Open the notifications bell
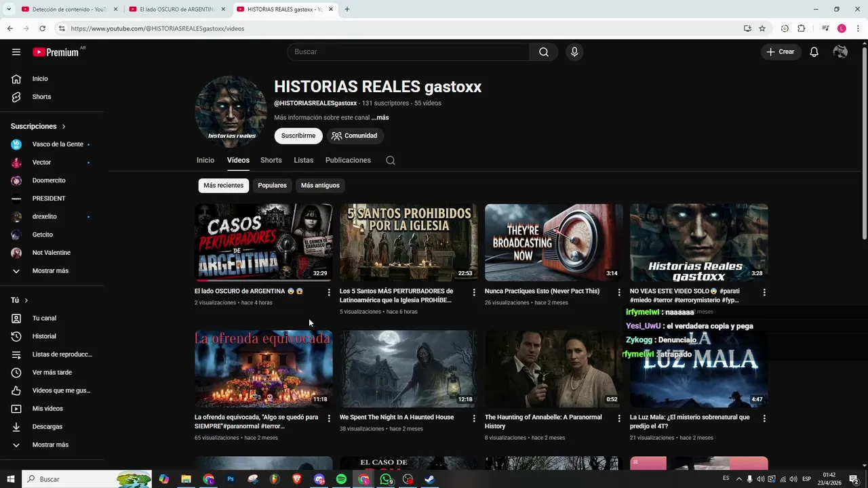 coord(814,52)
